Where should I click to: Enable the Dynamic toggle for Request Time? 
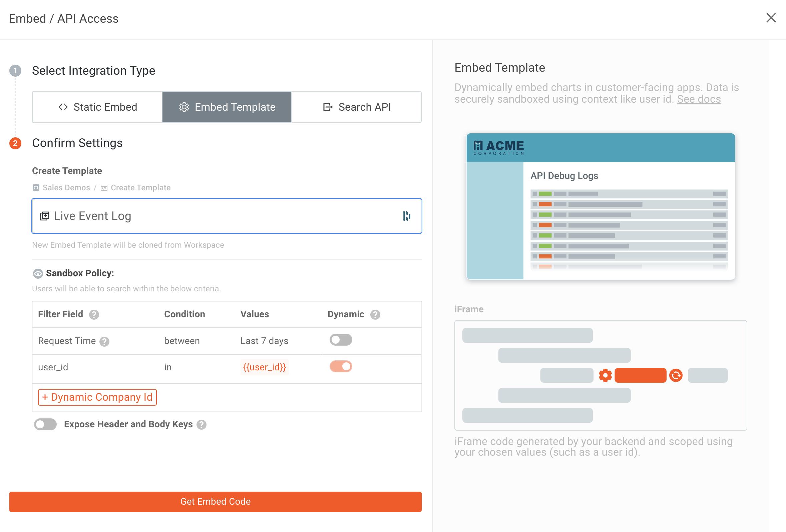point(341,340)
